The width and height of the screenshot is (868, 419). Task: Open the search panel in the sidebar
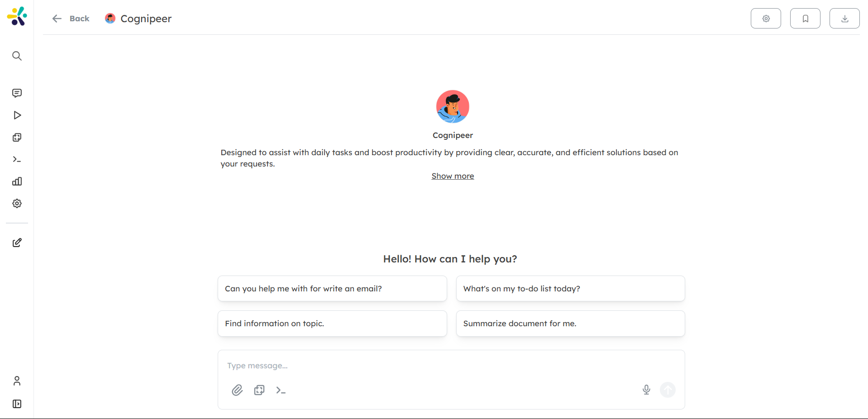tap(17, 56)
